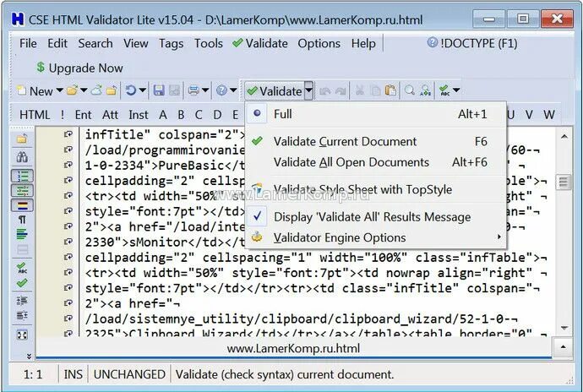Choose Validate All Open Documents

[x=376, y=162]
